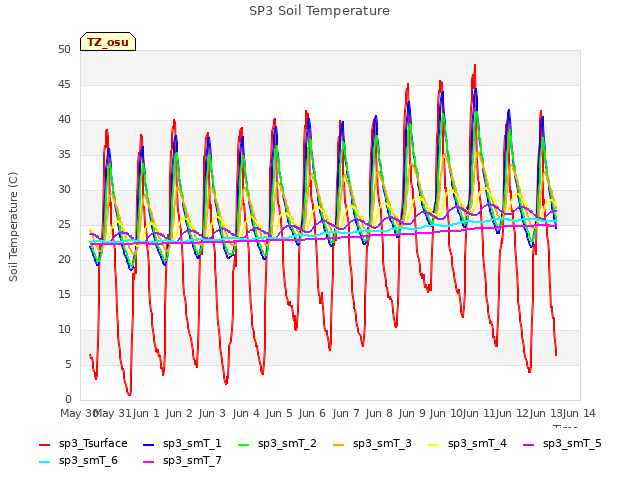Toggle sp3_smT_1 legend entry

182,444
